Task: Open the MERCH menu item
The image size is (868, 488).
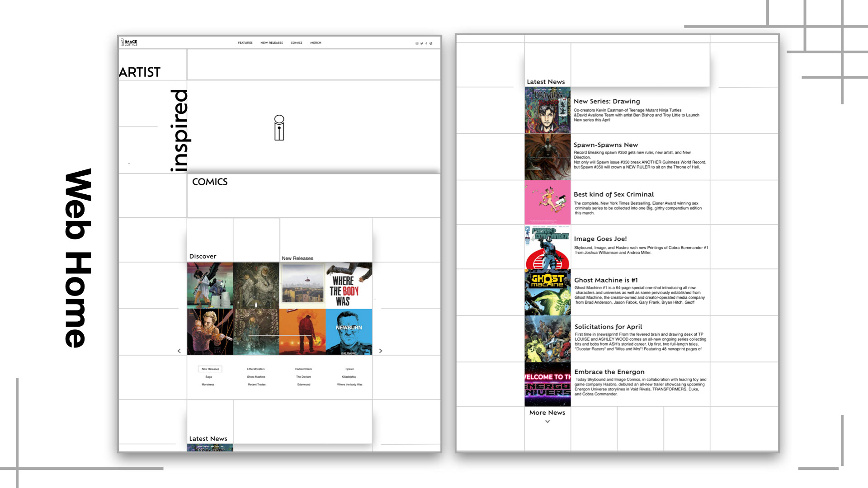Action: (316, 43)
